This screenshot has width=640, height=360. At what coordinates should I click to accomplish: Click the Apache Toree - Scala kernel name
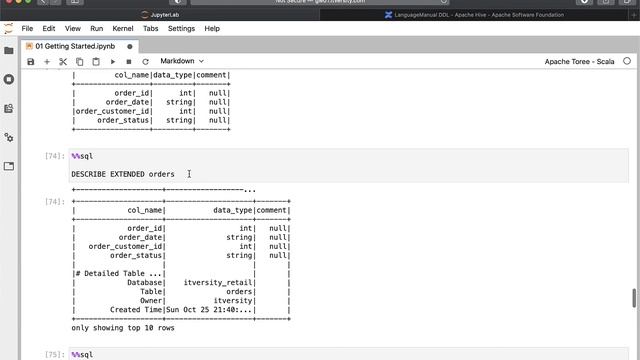579,62
